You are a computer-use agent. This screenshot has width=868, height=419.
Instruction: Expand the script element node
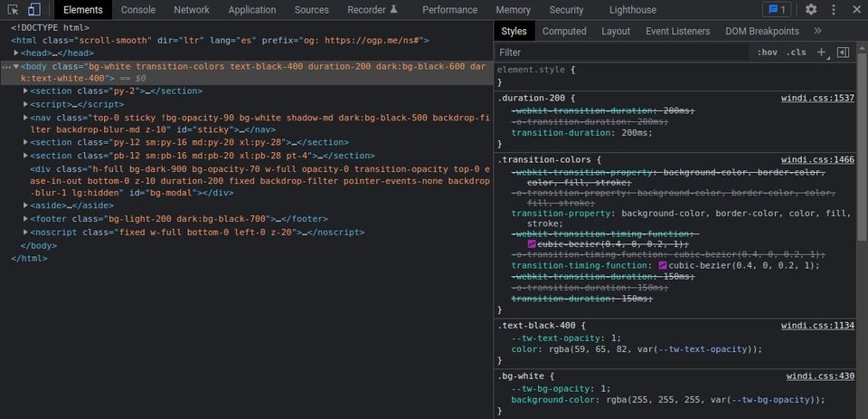click(25, 104)
